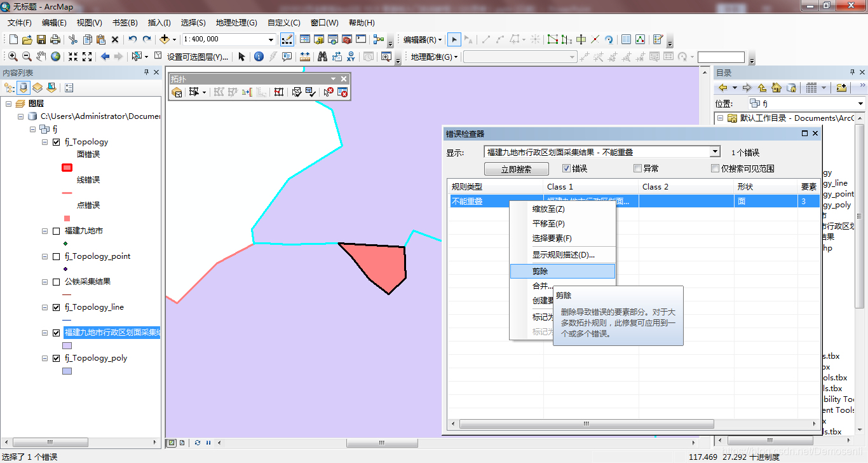868x463 pixels.
Task: Open the Error Inspector from topology toolbar
Action: point(342,92)
